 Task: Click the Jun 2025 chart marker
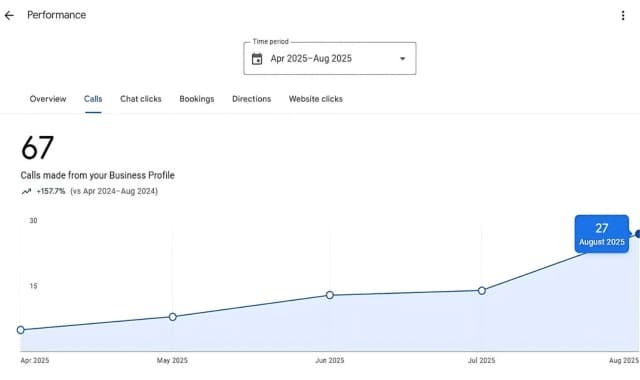tap(330, 295)
